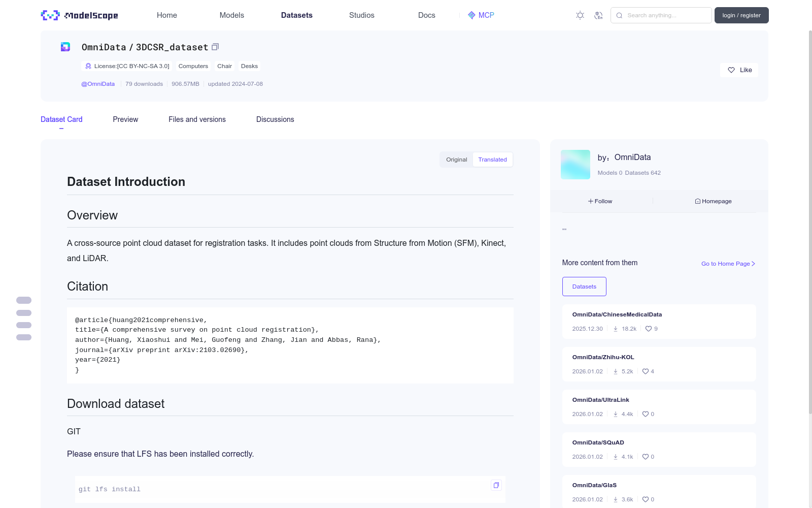Click the ModelScope logo
Viewport: 812px width, 508px height.
80,15
